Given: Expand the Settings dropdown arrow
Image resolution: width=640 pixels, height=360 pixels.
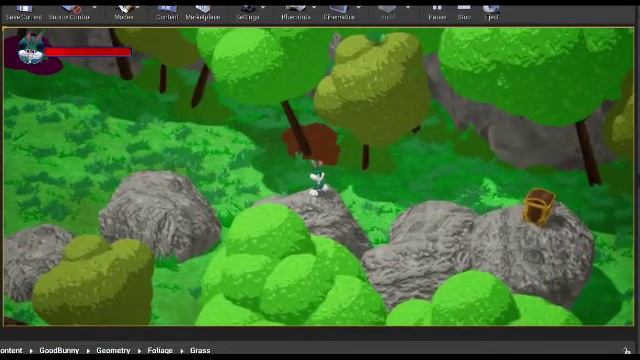Looking at the screenshot, I should (263, 7).
